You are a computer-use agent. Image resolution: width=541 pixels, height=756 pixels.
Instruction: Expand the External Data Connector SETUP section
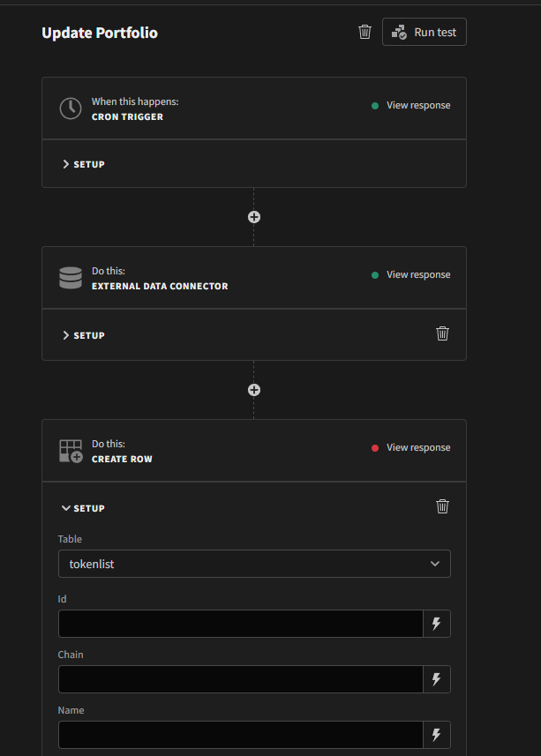[x=83, y=334]
